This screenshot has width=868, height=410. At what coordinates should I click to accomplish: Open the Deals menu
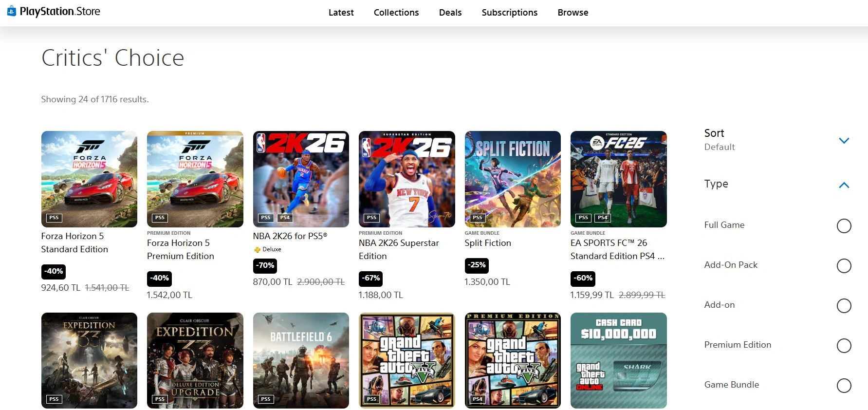450,13
